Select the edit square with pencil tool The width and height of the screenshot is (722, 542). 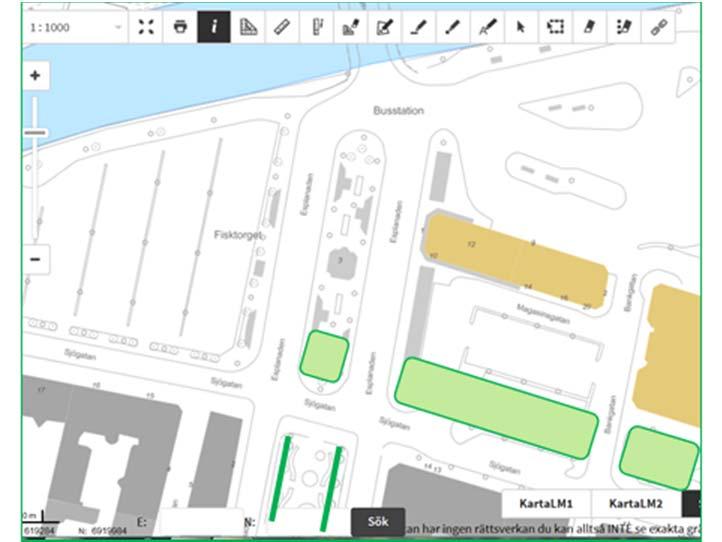point(384,27)
